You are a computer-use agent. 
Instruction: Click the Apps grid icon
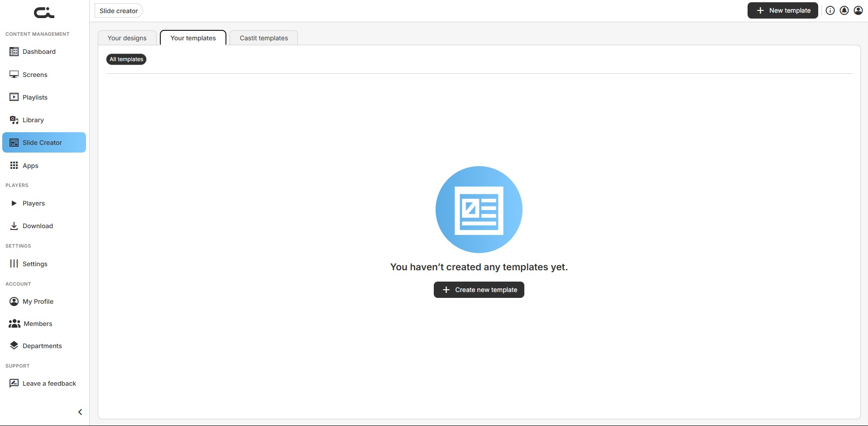[14, 166]
